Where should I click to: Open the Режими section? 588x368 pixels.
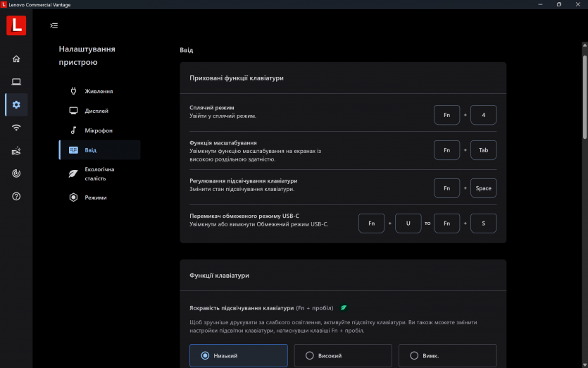(96, 197)
